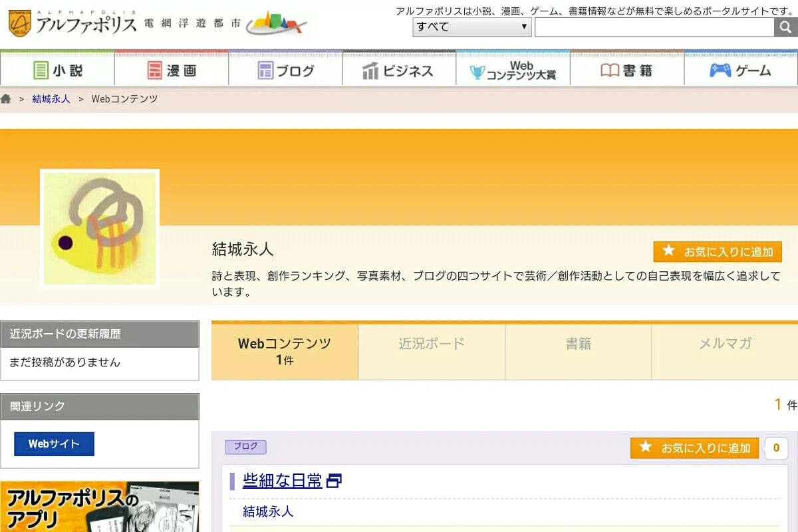798x532 pixels.
Task: Click the 結城永人 author link under the blog
Action: point(268,511)
